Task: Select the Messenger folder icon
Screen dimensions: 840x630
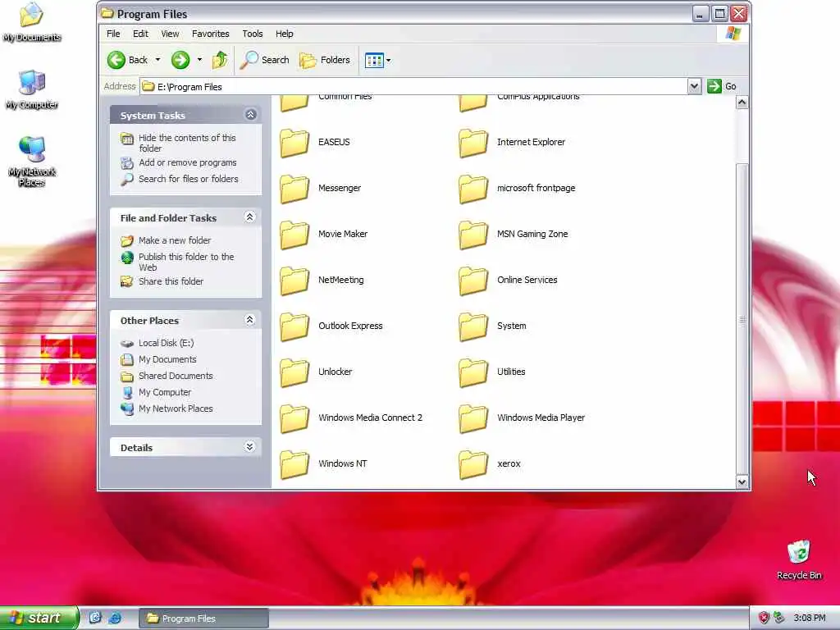Action: [294, 189]
